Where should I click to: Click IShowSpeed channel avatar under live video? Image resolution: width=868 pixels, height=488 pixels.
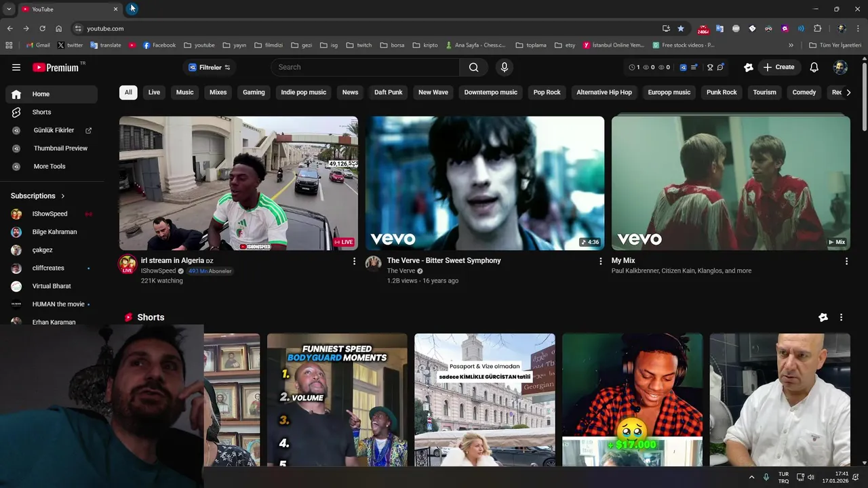[127, 264]
